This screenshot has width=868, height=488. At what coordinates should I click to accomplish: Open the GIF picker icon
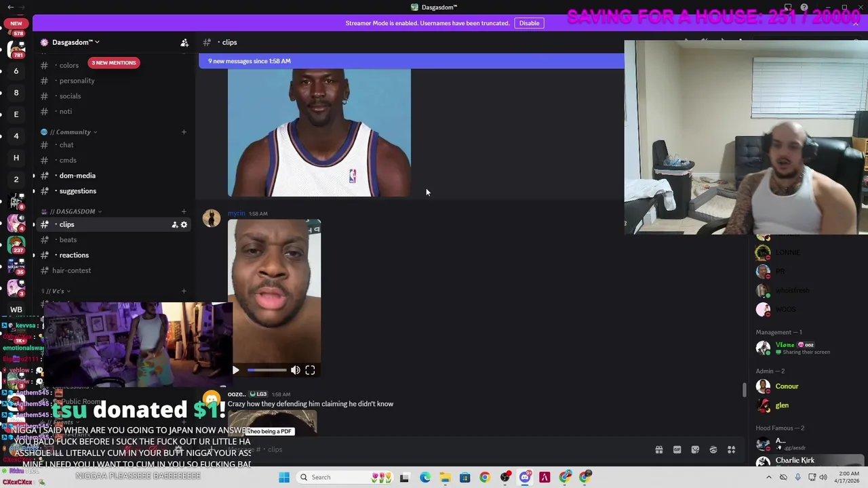tap(677, 450)
